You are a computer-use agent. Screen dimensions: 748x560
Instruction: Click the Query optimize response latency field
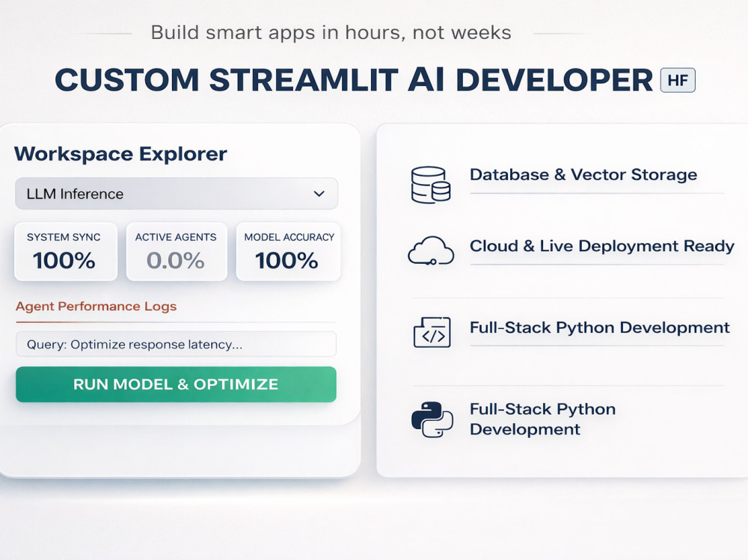(176, 345)
